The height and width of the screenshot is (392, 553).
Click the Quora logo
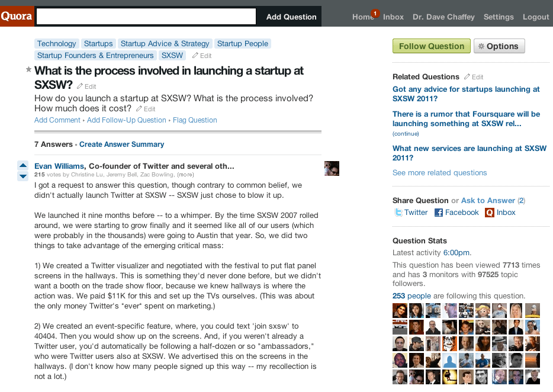click(x=17, y=17)
